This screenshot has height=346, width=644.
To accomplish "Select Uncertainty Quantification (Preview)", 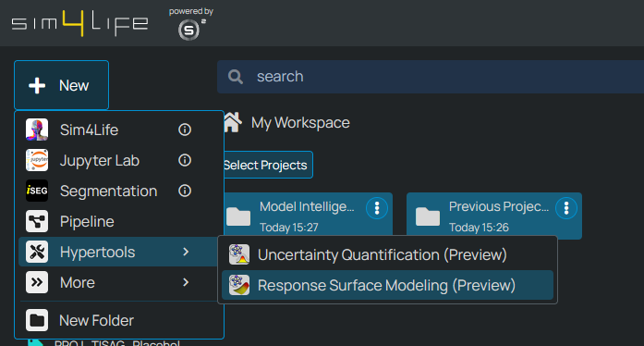I will coord(387,255).
